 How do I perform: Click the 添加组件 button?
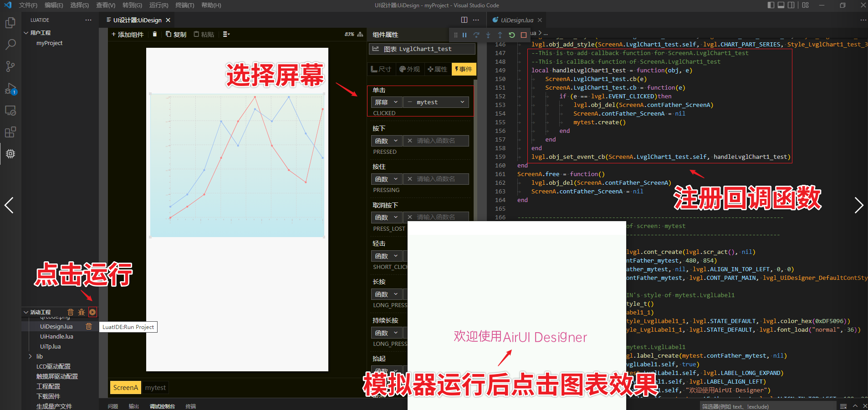(x=128, y=35)
